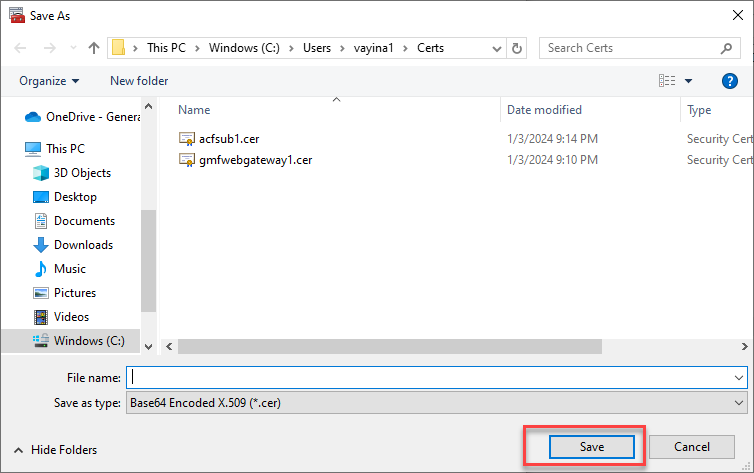Click the Forward navigation arrow
Screen dimensions: 754x473
pos(50,48)
